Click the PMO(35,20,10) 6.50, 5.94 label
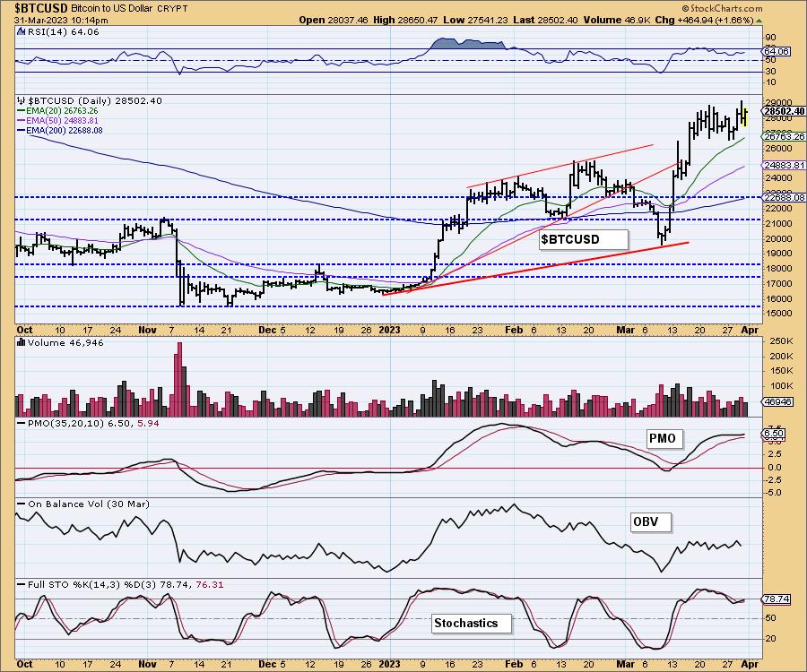807x672 pixels. [93, 423]
